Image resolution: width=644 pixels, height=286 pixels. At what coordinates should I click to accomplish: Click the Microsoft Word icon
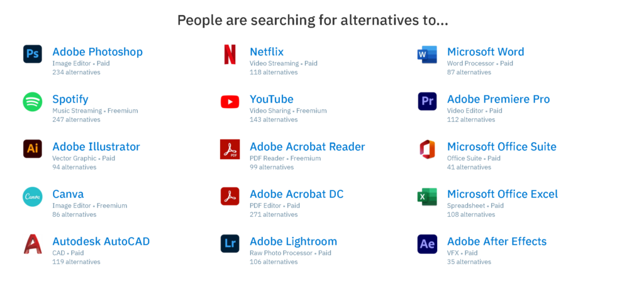click(427, 54)
